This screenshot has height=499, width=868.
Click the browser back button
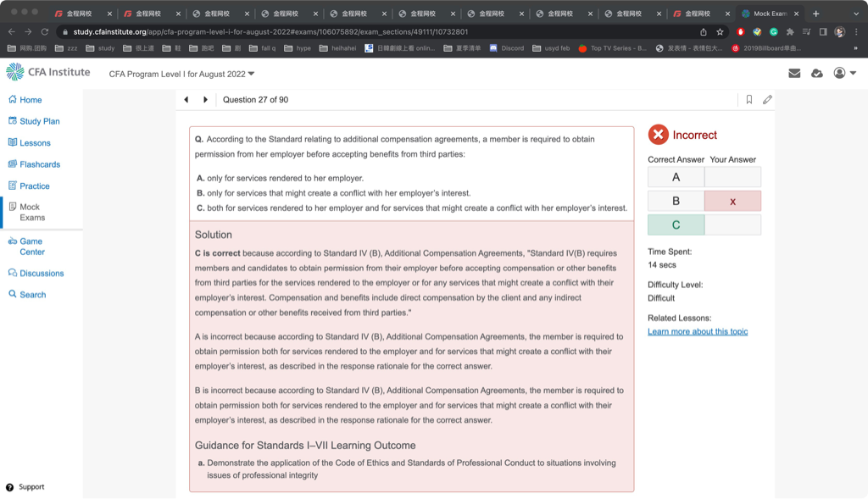pyautogui.click(x=12, y=32)
